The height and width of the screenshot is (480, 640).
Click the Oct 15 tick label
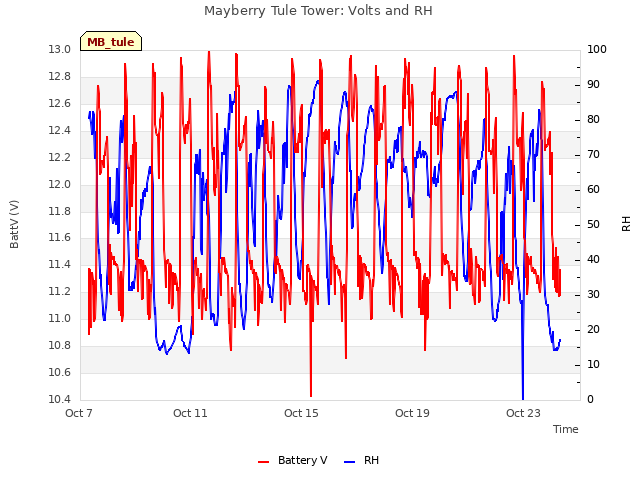click(301, 413)
